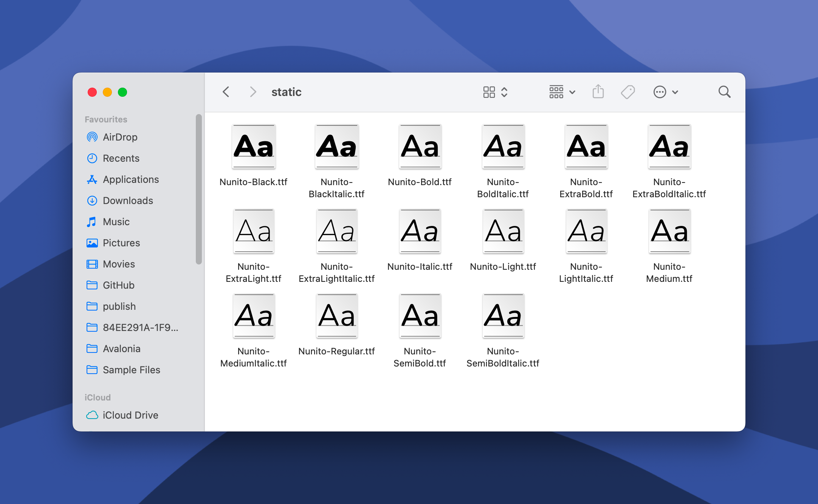Select the Nunito-Regular.ttf font thumbnail
The image size is (818, 504).
click(x=337, y=315)
